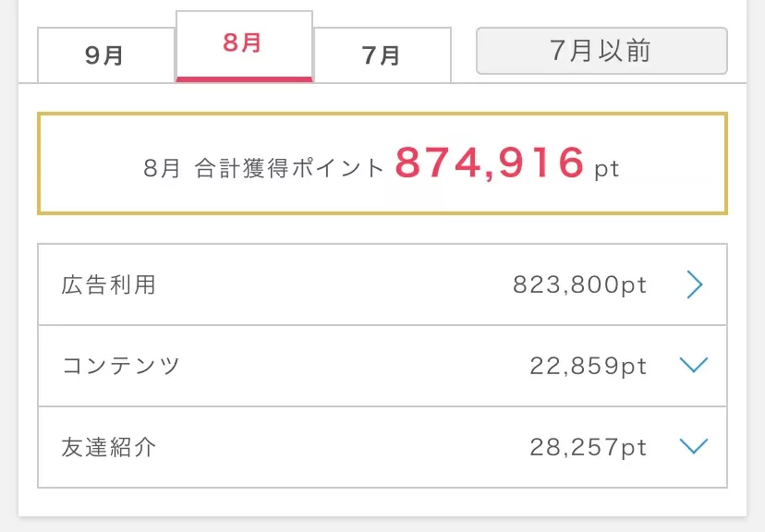Click the 広告利用 row label

click(108, 284)
